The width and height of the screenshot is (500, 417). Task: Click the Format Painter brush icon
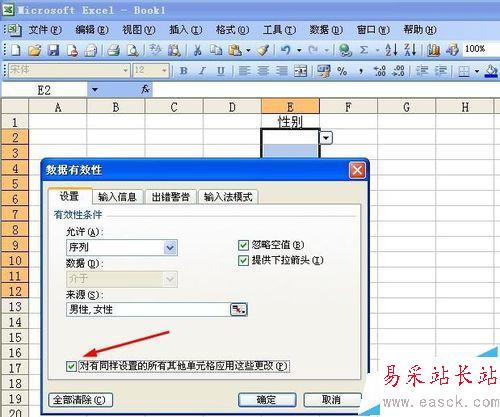(263, 50)
